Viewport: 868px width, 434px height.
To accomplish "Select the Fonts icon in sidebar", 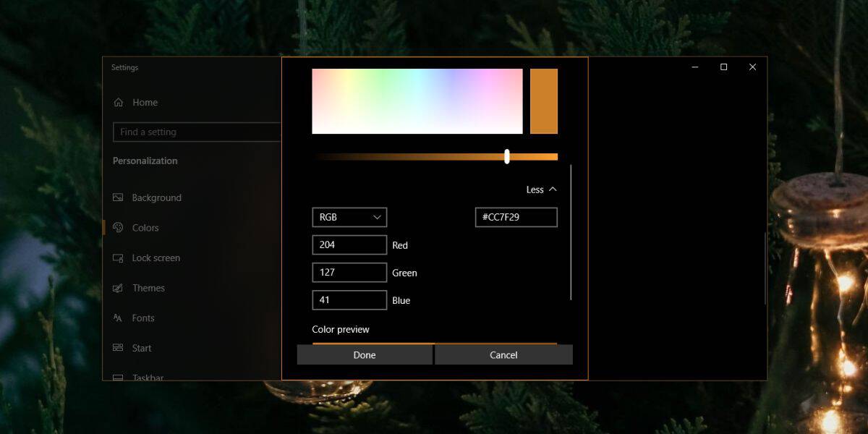I will [x=118, y=318].
